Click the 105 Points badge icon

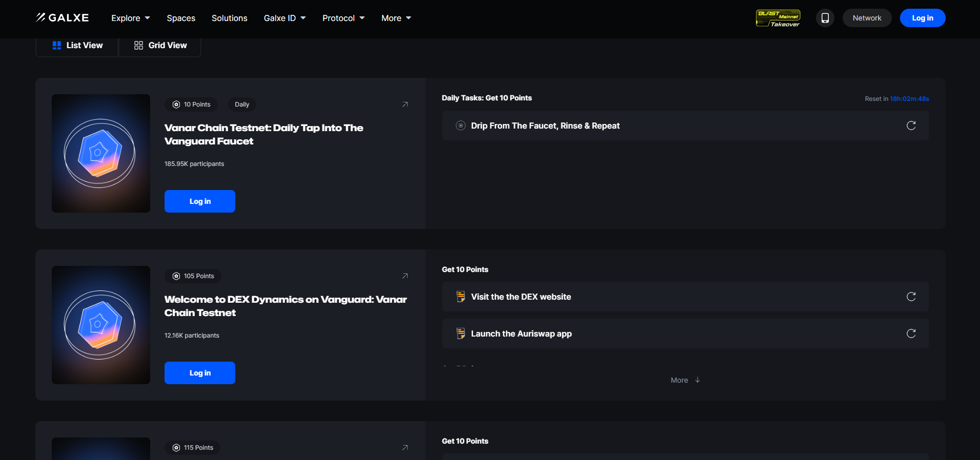click(x=176, y=276)
